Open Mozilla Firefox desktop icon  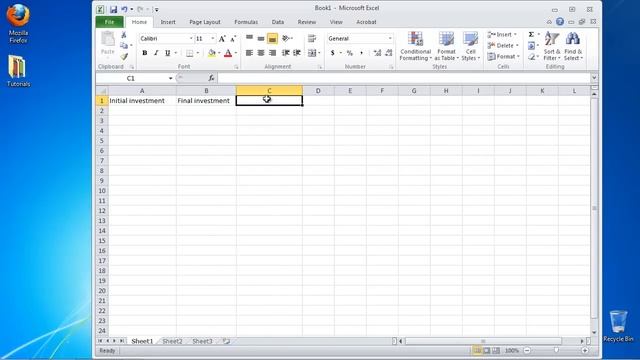pyautogui.click(x=18, y=23)
